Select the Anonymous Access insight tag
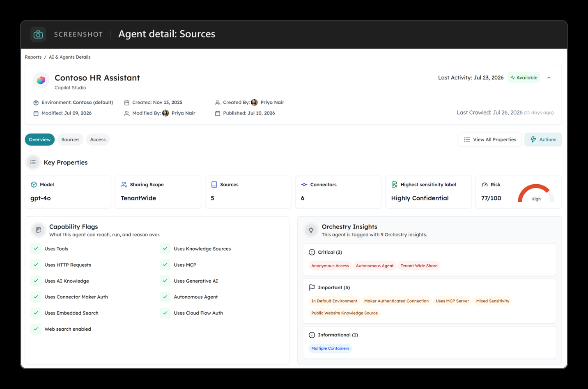Viewport: 588px width, 389px height. tap(330, 266)
